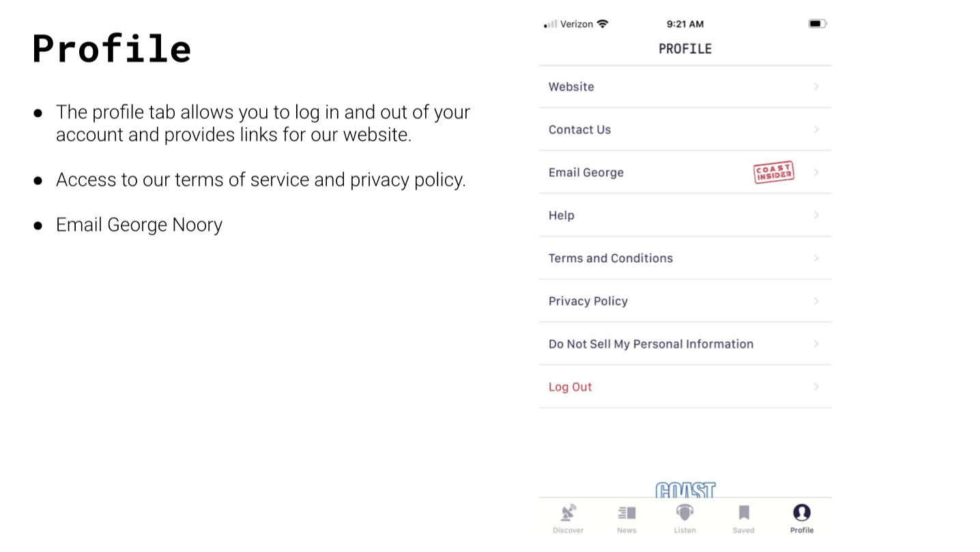Click the chevron beside Privacy Policy
This screenshot has height=552, width=980.
(x=816, y=301)
